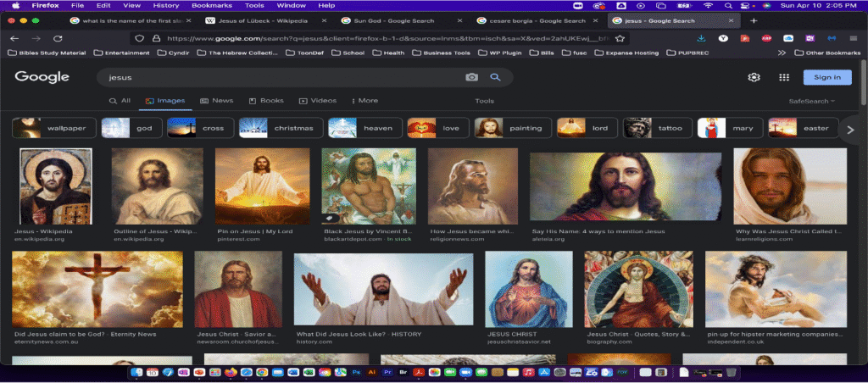Image resolution: width=868 pixels, height=383 pixels.
Task: Open a new tab with plus button
Action: (754, 19)
